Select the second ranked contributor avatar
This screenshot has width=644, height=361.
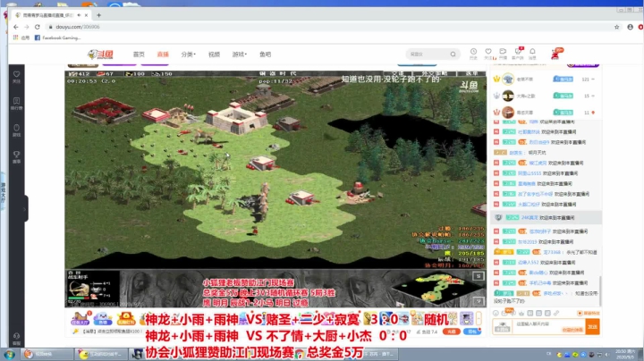[x=508, y=96]
